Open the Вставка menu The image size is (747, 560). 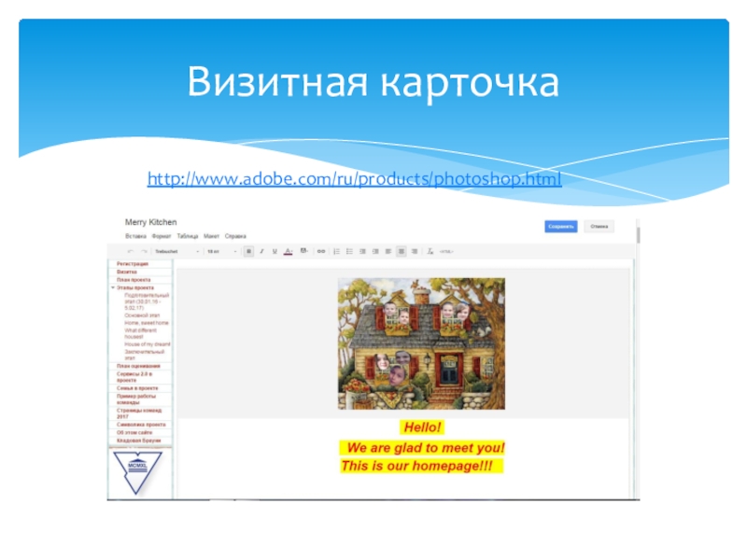(135, 236)
